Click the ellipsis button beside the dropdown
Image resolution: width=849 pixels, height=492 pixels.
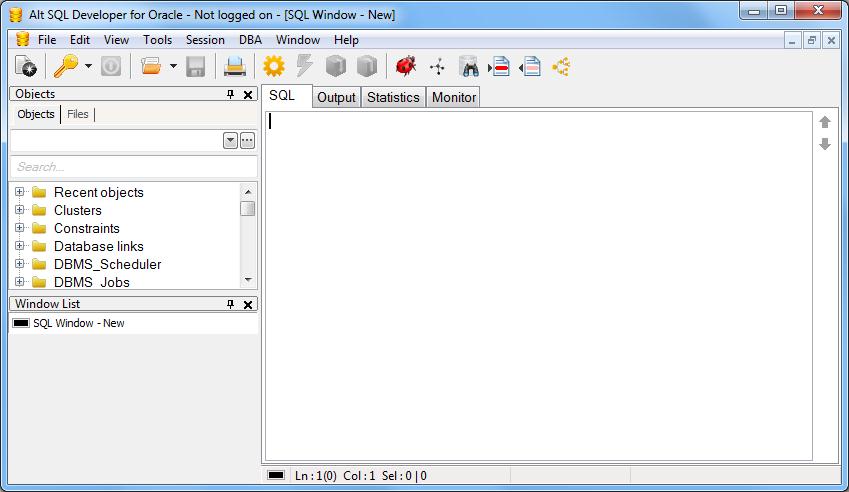247,141
